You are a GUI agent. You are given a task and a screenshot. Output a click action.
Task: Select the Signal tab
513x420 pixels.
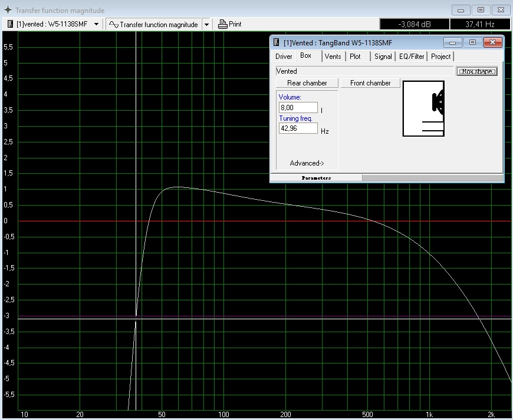tap(383, 57)
